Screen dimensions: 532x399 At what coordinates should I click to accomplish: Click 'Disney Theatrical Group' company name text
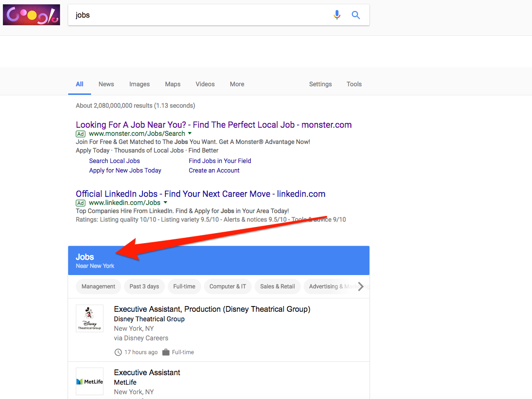149,319
